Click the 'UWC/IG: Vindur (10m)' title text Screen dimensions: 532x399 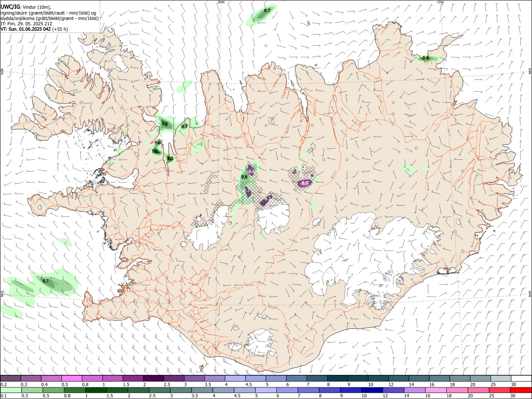click(x=26, y=7)
